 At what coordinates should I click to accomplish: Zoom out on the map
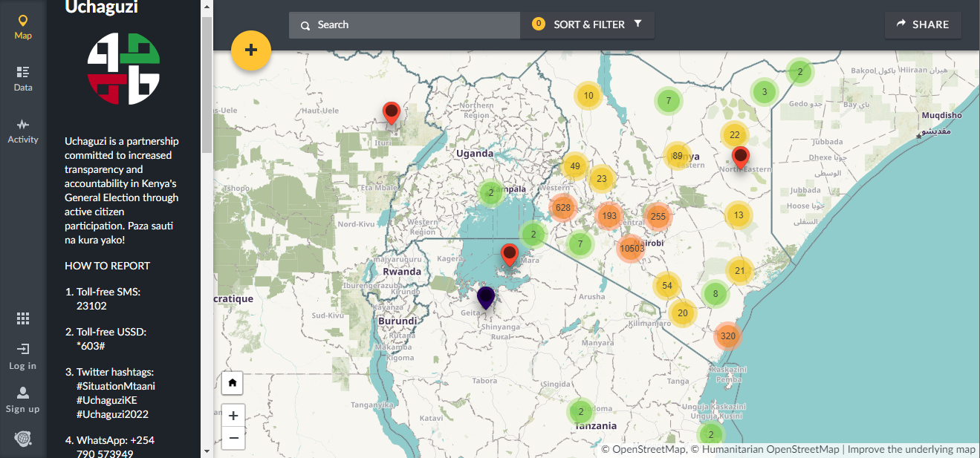(x=233, y=438)
